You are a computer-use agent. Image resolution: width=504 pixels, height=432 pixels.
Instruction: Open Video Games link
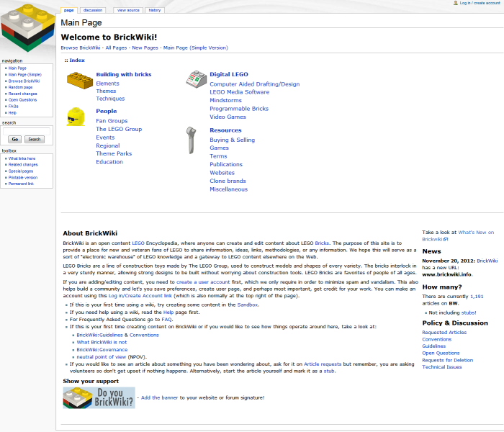point(228,117)
